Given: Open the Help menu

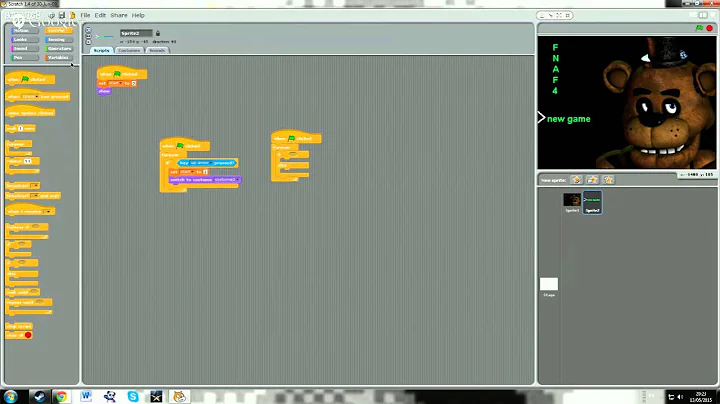Looking at the screenshot, I should pyautogui.click(x=138, y=15).
